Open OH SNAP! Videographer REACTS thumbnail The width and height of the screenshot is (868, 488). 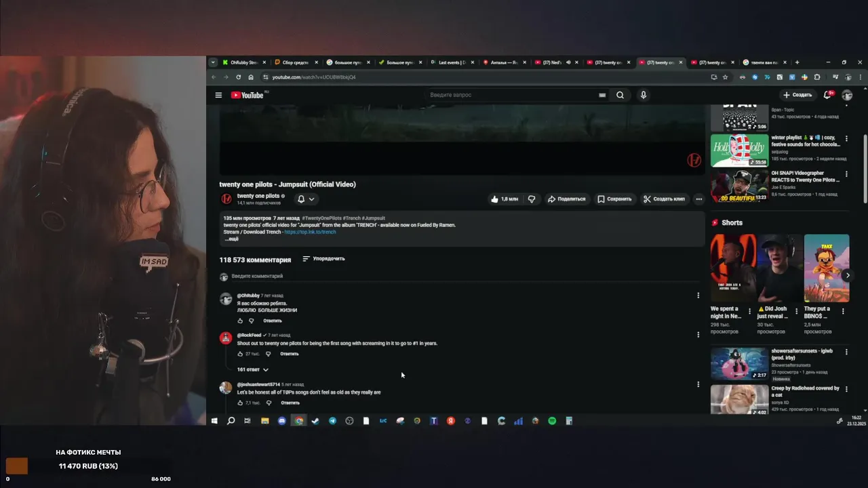(x=739, y=186)
